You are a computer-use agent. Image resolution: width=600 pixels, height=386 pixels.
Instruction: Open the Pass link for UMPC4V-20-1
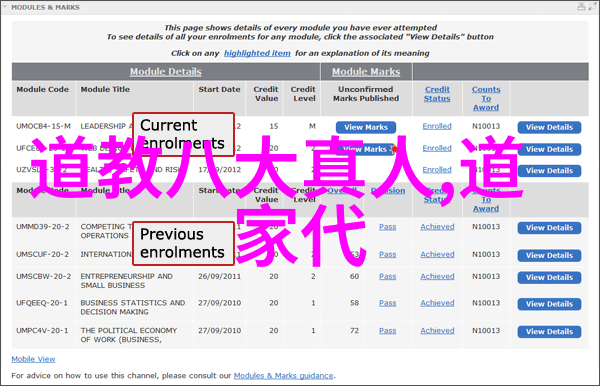388,331
